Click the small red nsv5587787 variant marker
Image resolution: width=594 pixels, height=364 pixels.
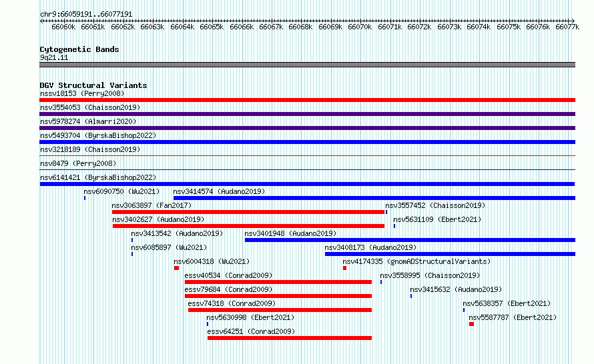(x=471, y=324)
